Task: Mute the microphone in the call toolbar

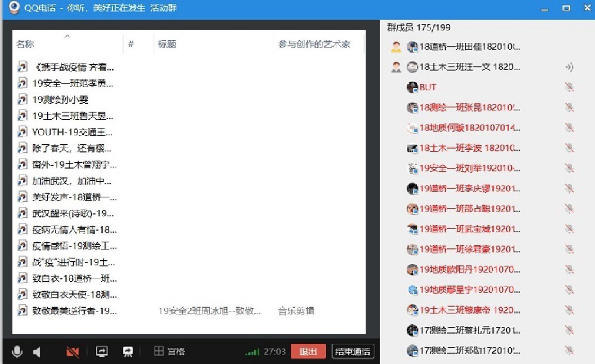Action: pos(17,352)
